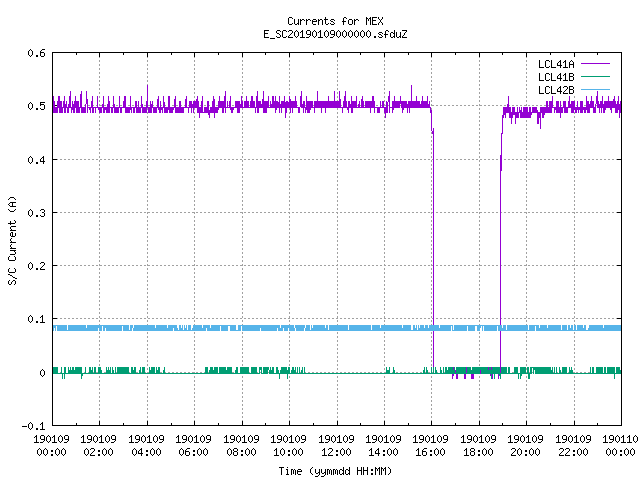Click the x-axis tick 190109 18:00
640x480 pixels.
(x=478, y=446)
